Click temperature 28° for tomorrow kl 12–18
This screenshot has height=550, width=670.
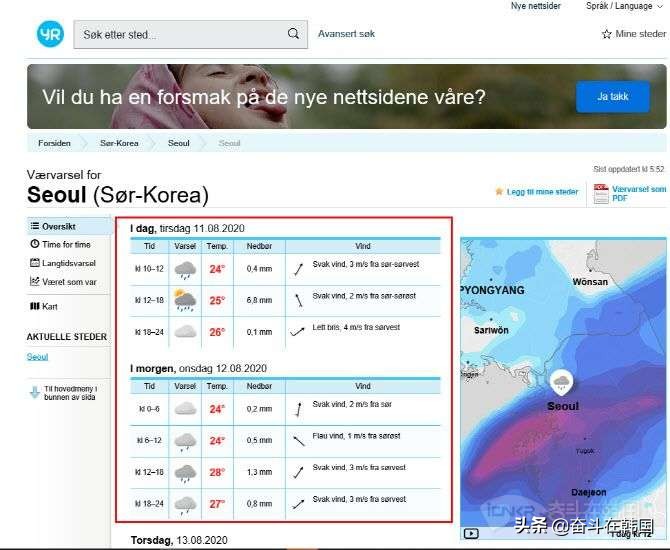[x=217, y=472]
